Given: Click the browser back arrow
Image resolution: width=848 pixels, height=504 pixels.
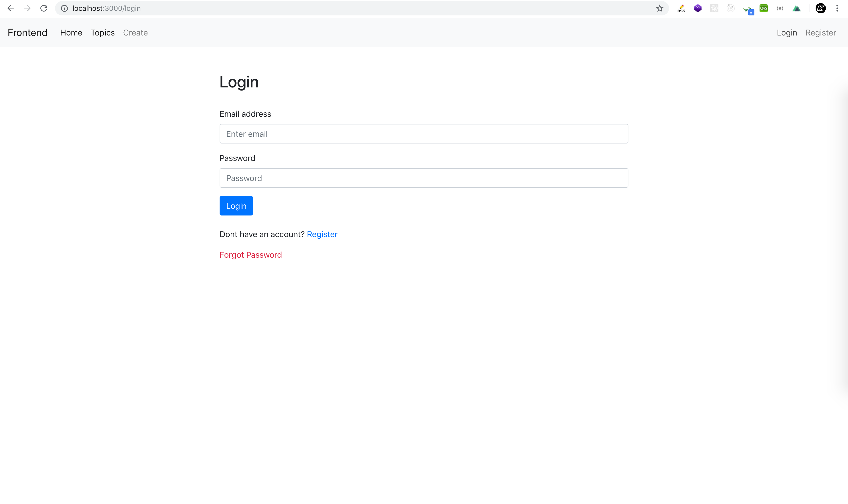Looking at the screenshot, I should 11,8.
